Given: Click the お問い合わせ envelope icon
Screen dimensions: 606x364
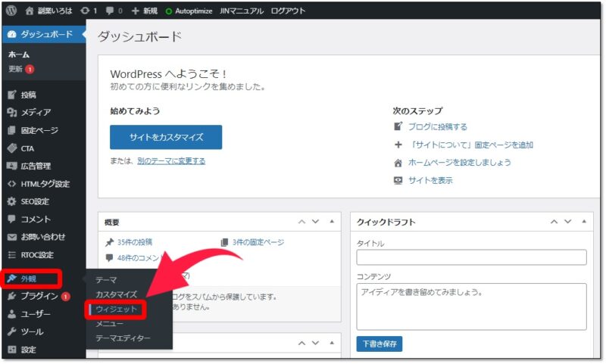Looking at the screenshot, I should pos(12,237).
